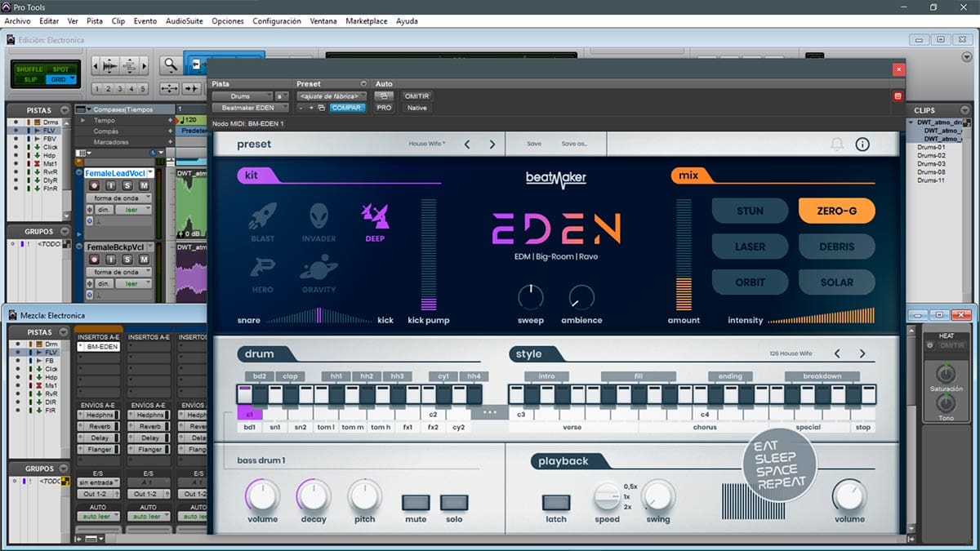Pick the Hero blaster kit icon
The width and height of the screenshot is (980, 551).
point(263,267)
